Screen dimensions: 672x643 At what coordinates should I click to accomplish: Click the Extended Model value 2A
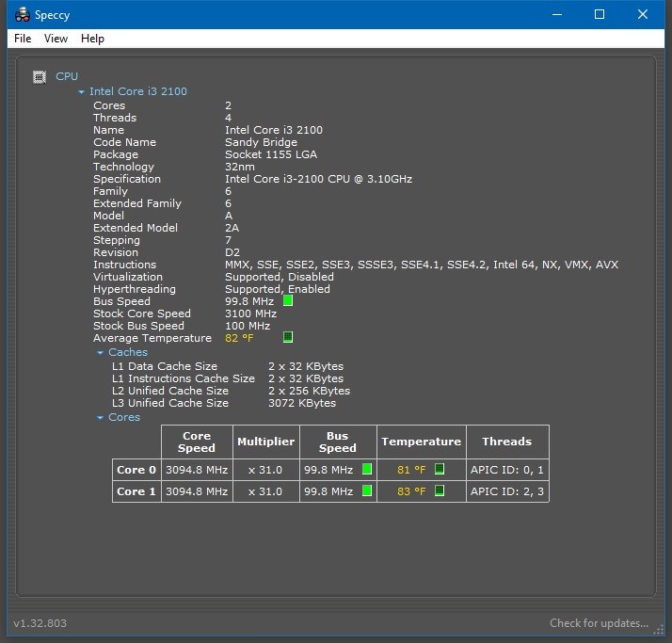pyautogui.click(x=232, y=228)
